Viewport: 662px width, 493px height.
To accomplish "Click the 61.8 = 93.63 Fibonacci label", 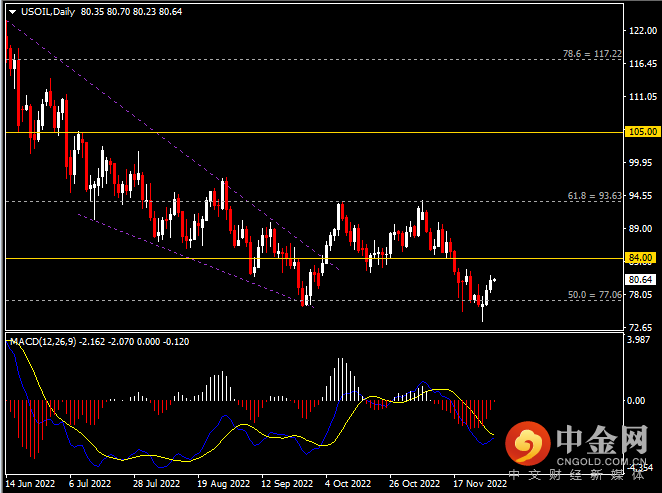I will [x=593, y=196].
